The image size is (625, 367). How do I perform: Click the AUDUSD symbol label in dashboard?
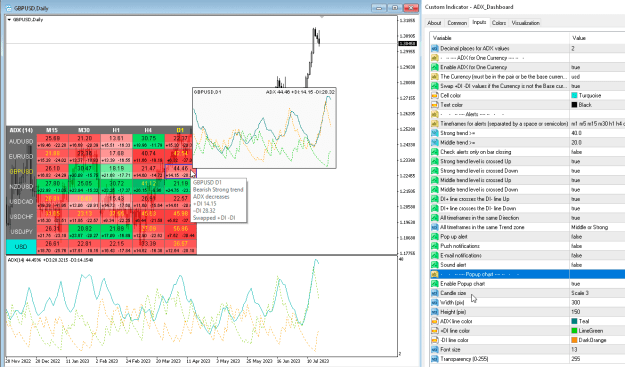21,141
